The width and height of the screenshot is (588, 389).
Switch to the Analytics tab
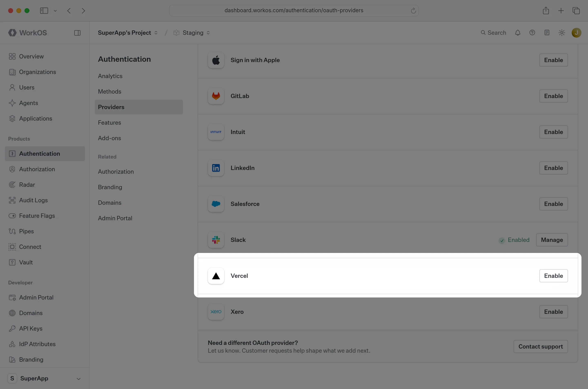coord(139,76)
